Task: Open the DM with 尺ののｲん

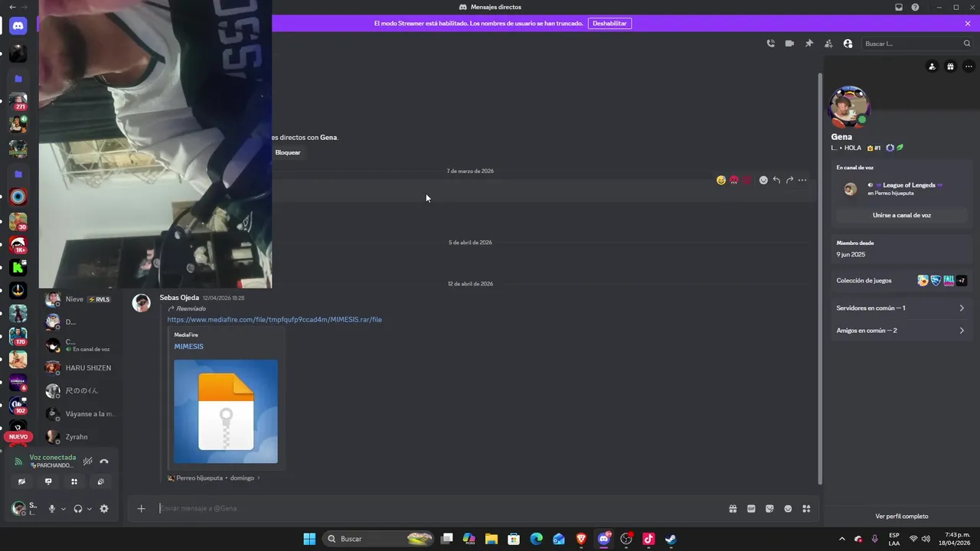Action: [80, 391]
